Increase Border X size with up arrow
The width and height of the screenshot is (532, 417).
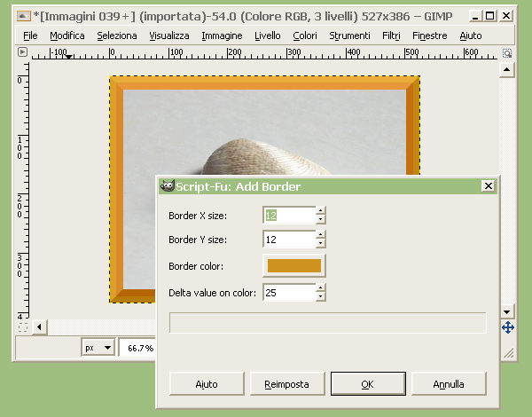click(321, 211)
